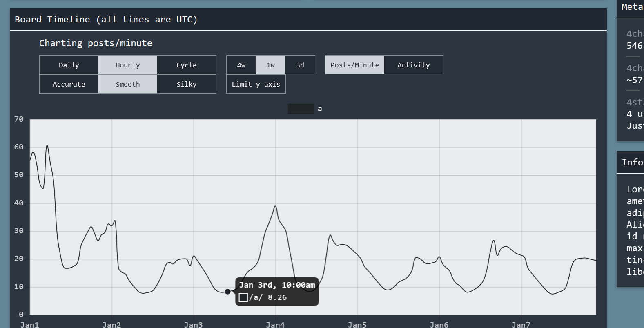This screenshot has width=644, height=328.
Task: Choose Accurate line smoothing
Action: (69, 84)
